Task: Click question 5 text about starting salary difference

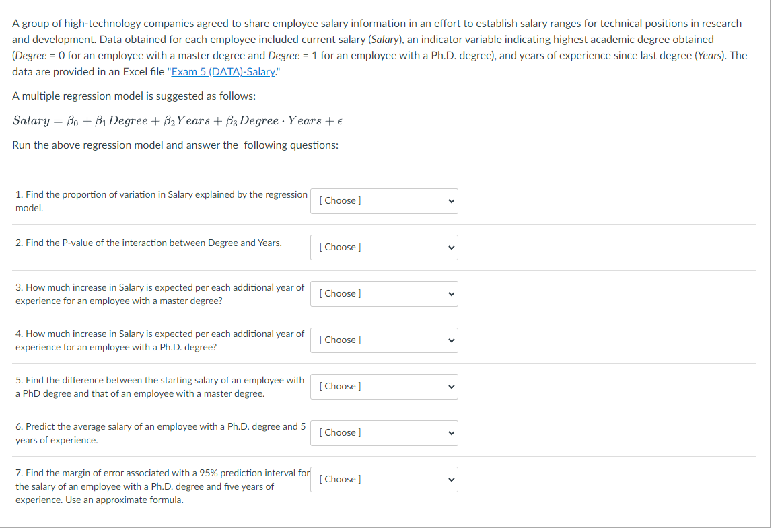Action: click(x=159, y=387)
